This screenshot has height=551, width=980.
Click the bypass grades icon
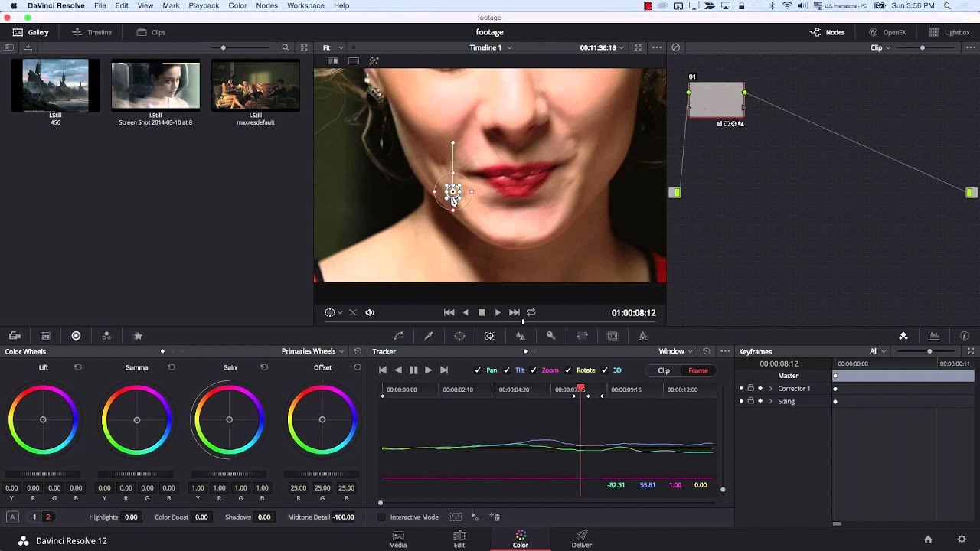click(675, 47)
